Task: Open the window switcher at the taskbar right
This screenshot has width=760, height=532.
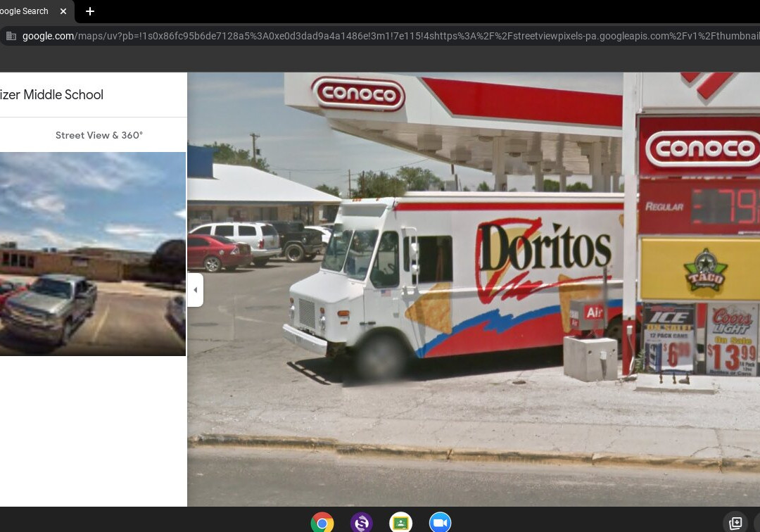Action: coord(736,523)
